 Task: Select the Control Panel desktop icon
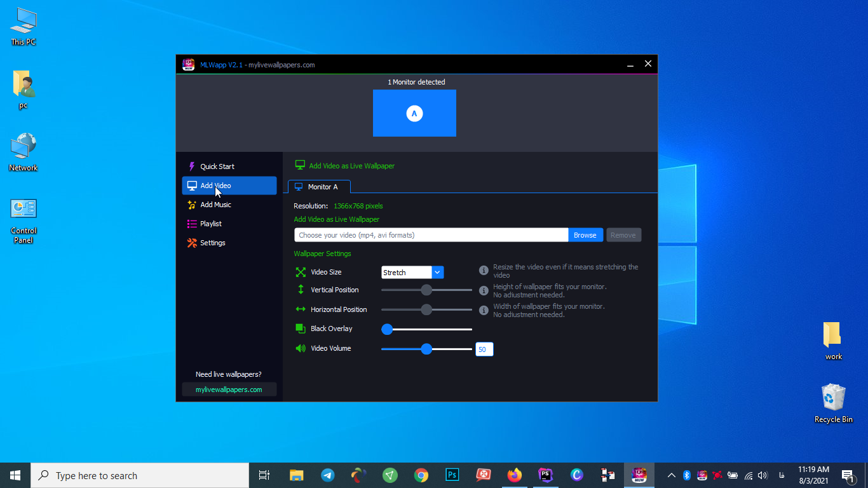(24, 220)
